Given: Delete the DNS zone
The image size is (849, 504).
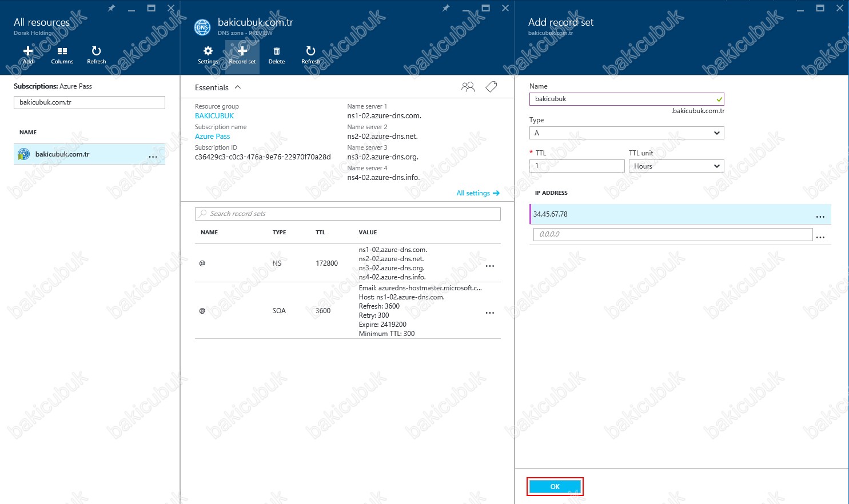Looking at the screenshot, I should coord(277,55).
